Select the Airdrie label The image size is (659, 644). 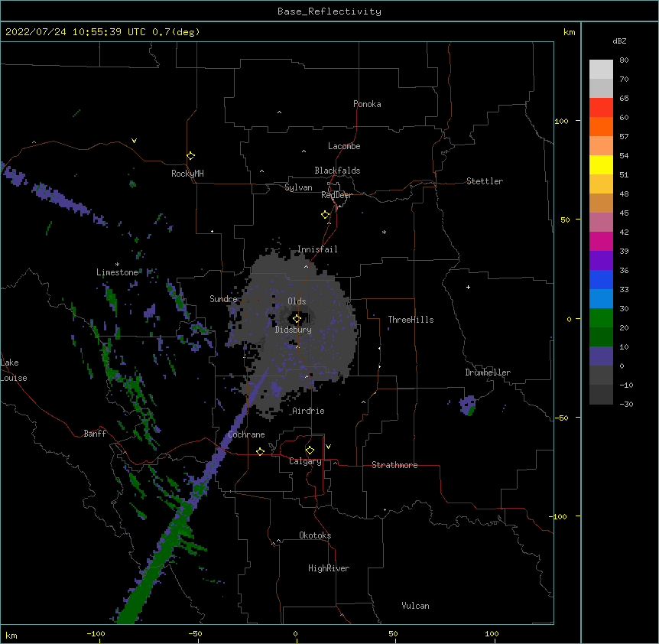[309, 411]
